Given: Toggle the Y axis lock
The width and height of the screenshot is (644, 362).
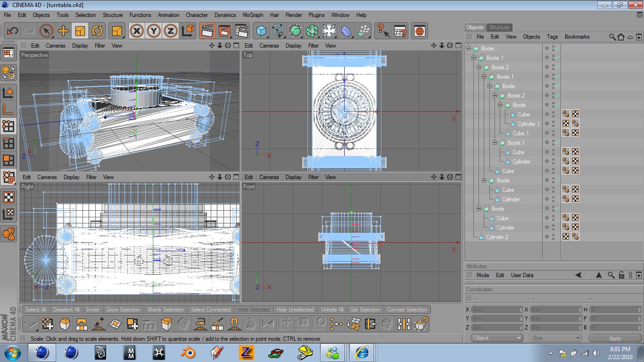Looking at the screenshot, I should (154, 31).
